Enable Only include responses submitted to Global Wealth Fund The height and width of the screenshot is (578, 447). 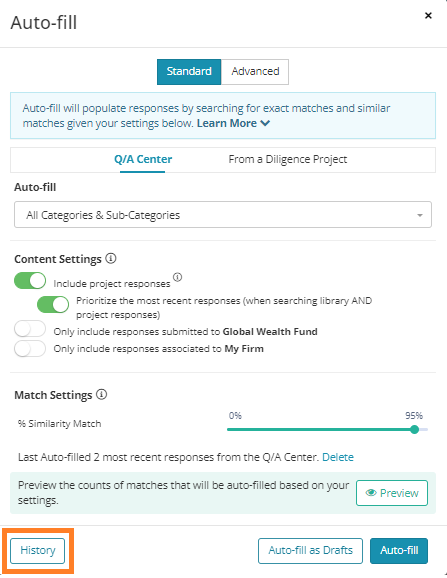click(30, 329)
